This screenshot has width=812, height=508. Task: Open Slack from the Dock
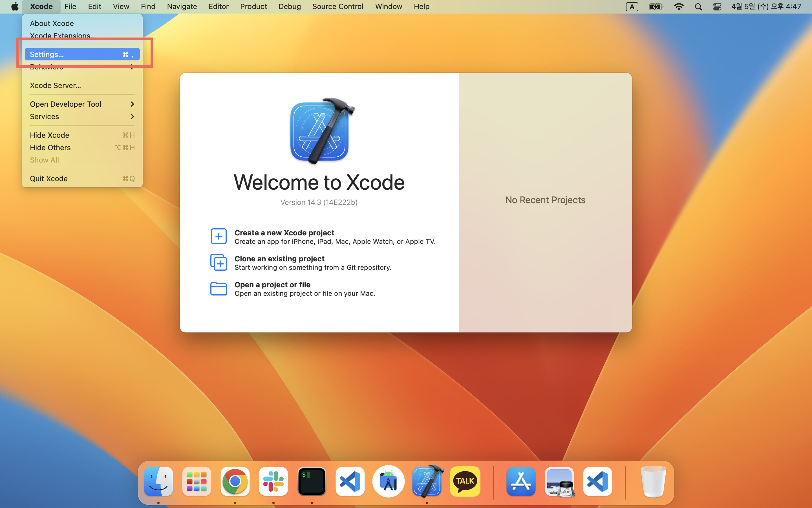pyautogui.click(x=273, y=481)
